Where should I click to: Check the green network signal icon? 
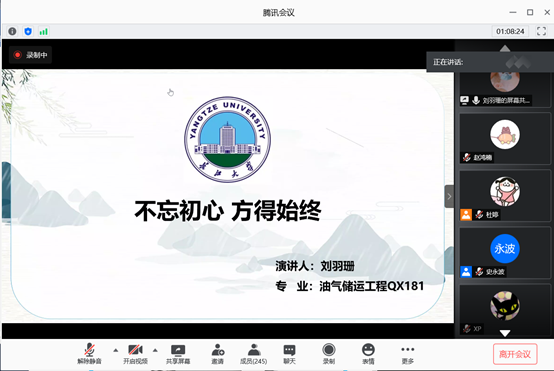pyautogui.click(x=43, y=31)
